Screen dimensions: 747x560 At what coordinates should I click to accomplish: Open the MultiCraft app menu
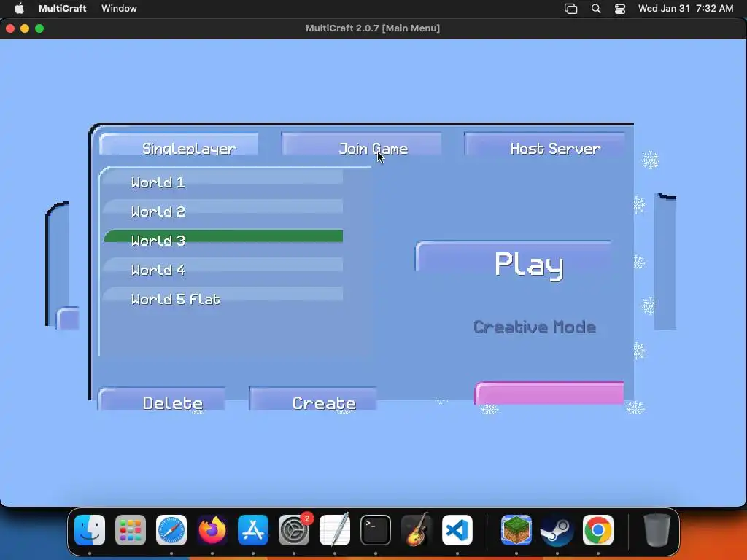click(63, 8)
